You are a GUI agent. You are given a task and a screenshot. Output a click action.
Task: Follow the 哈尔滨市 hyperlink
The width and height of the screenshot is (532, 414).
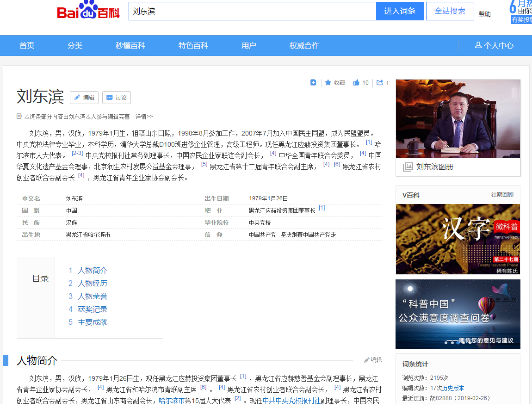tap(172, 401)
